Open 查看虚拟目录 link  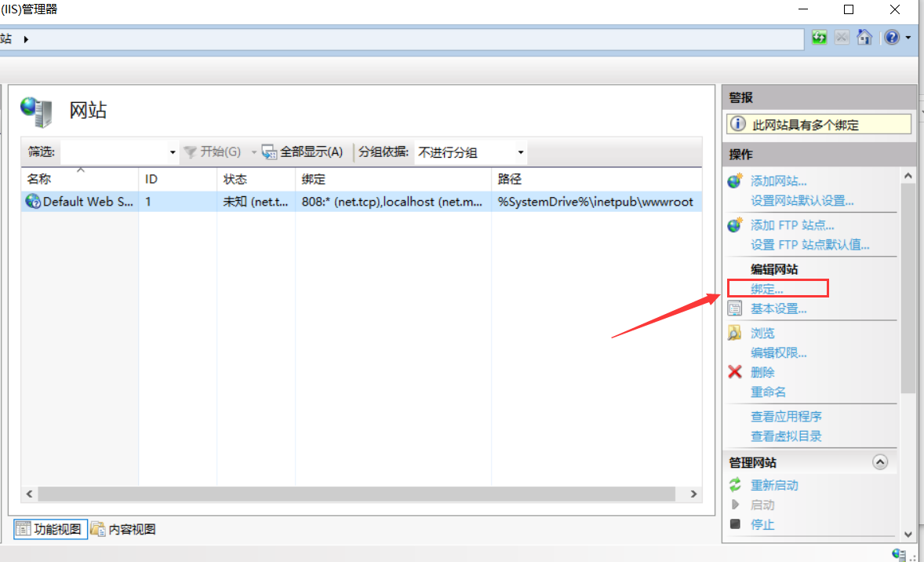(x=785, y=436)
